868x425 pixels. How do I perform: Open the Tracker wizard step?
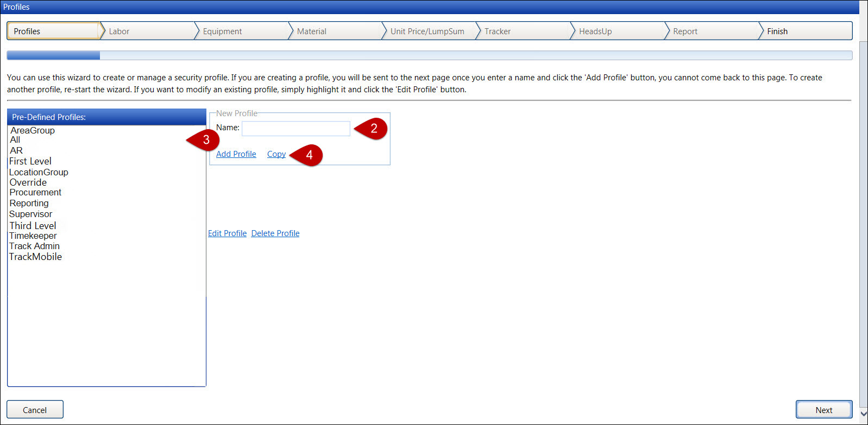coord(497,31)
